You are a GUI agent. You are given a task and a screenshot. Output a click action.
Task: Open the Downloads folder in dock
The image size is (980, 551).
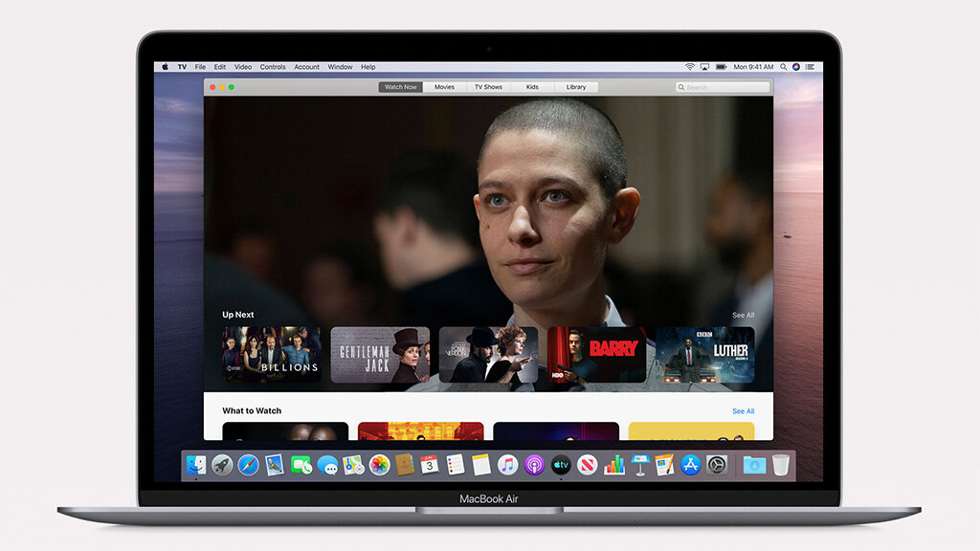pos(754,465)
